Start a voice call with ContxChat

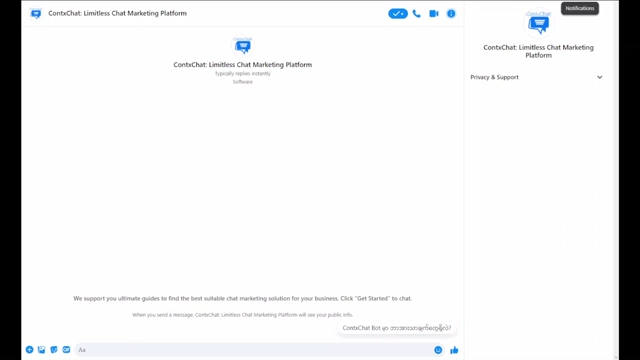pos(416,13)
